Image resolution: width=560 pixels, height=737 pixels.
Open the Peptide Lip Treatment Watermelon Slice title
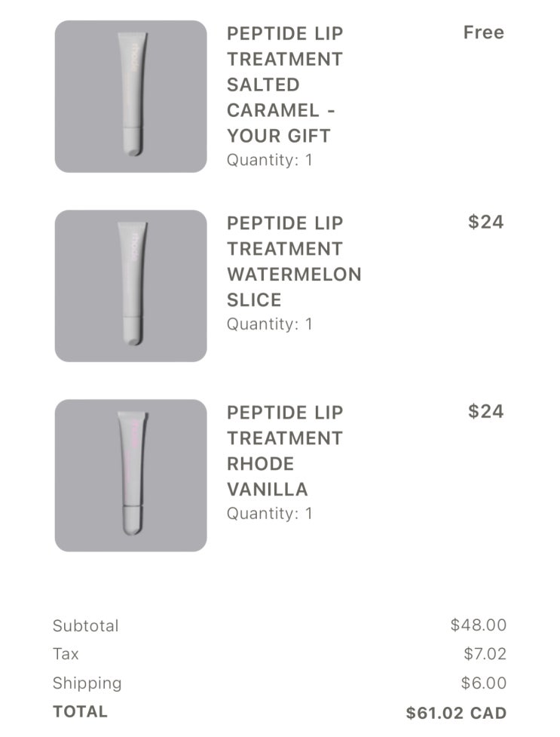click(x=293, y=261)
